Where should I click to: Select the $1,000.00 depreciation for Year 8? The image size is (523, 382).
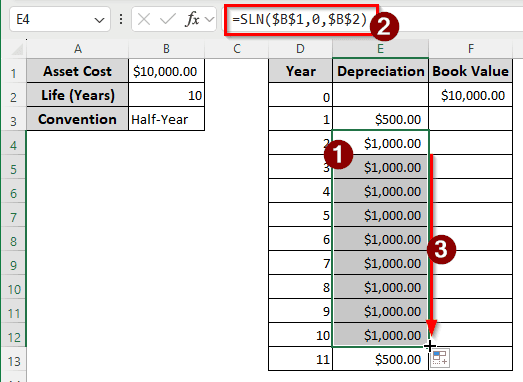tap(380, 287)
